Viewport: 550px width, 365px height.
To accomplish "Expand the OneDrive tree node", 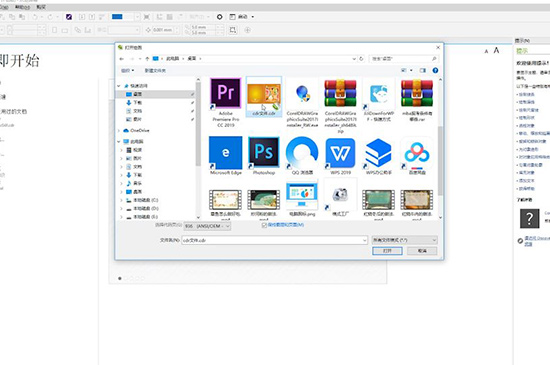I will pyautogui.click(x=119, y=130).
